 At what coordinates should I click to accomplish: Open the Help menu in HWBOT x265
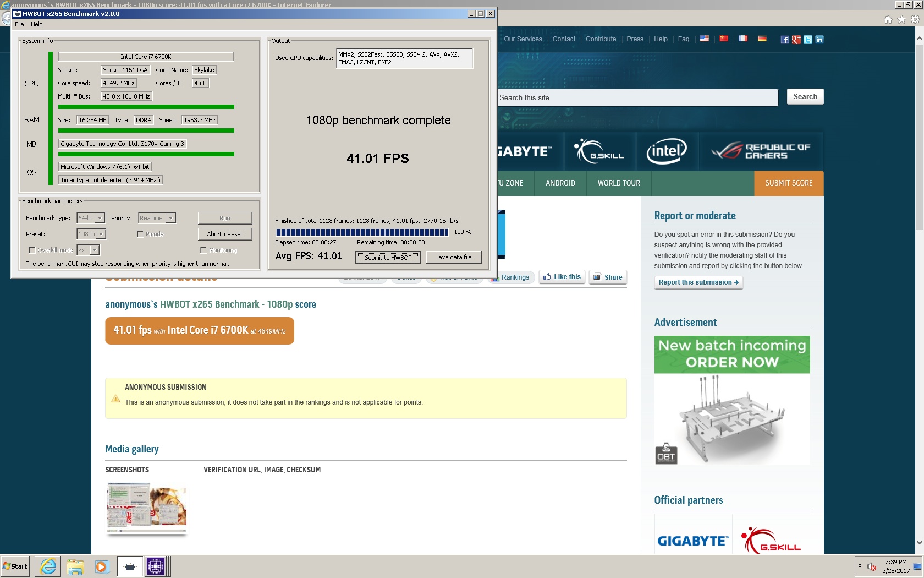pyautogui.click(x=37, y=24)
